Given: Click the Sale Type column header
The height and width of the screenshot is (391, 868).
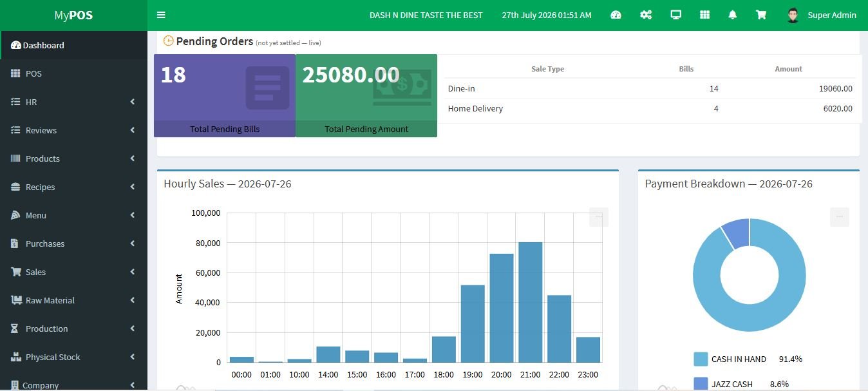Looking at the screenshot, I should 547,69.
